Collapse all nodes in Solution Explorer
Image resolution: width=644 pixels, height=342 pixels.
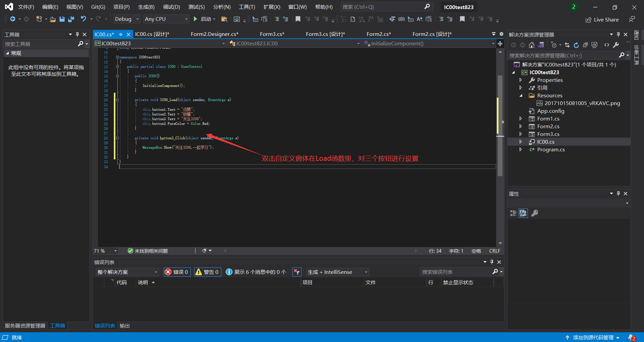tap(585, 45)
